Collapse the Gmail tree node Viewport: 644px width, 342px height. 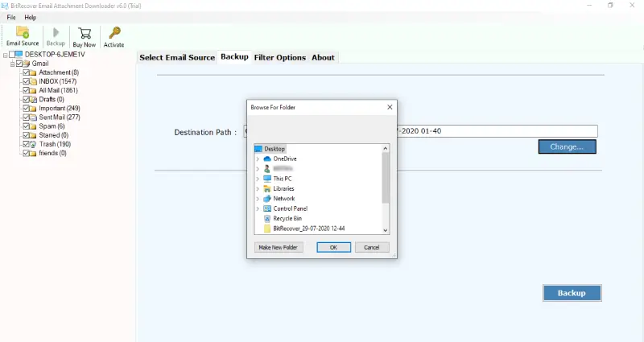click(x=11, y=64)
